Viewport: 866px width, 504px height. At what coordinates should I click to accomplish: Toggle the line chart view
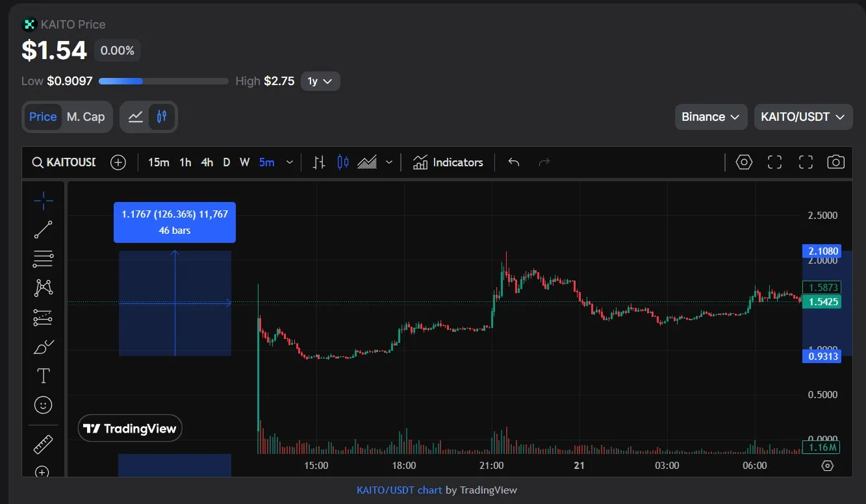136,117
